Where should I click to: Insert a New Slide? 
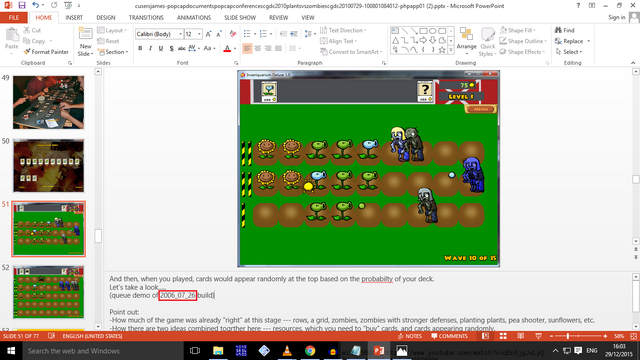(85, 42)
